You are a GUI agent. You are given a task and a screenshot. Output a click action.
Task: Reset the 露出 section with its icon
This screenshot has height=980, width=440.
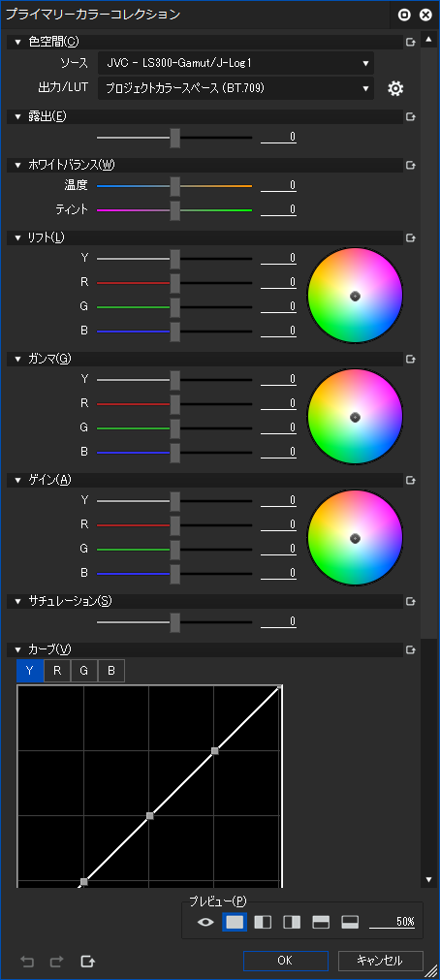(x=411, y=116)
